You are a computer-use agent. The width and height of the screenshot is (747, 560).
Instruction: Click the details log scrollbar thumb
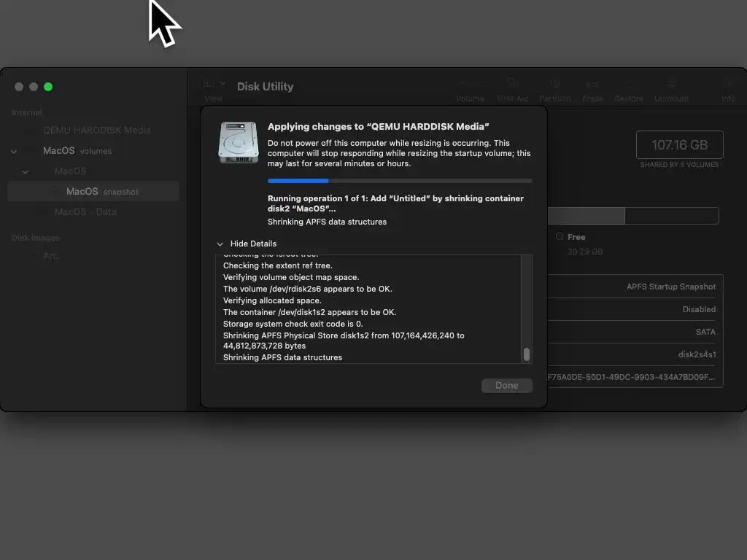pos(527,354)
